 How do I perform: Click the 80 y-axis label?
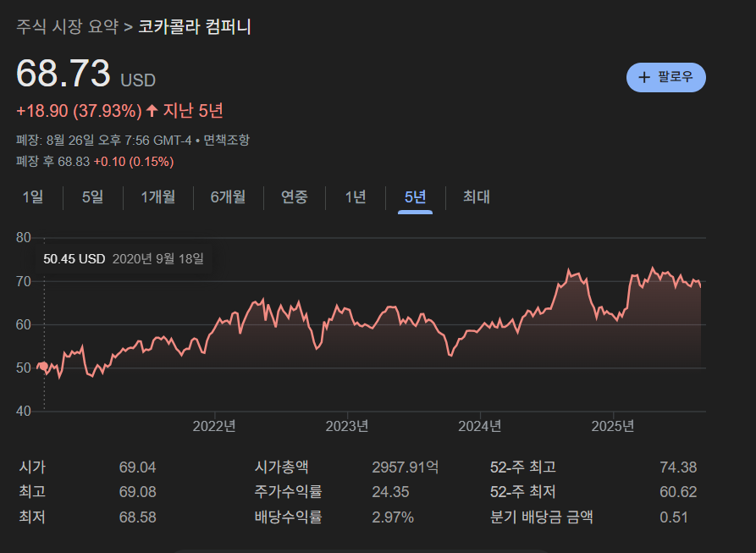point(23,238)
